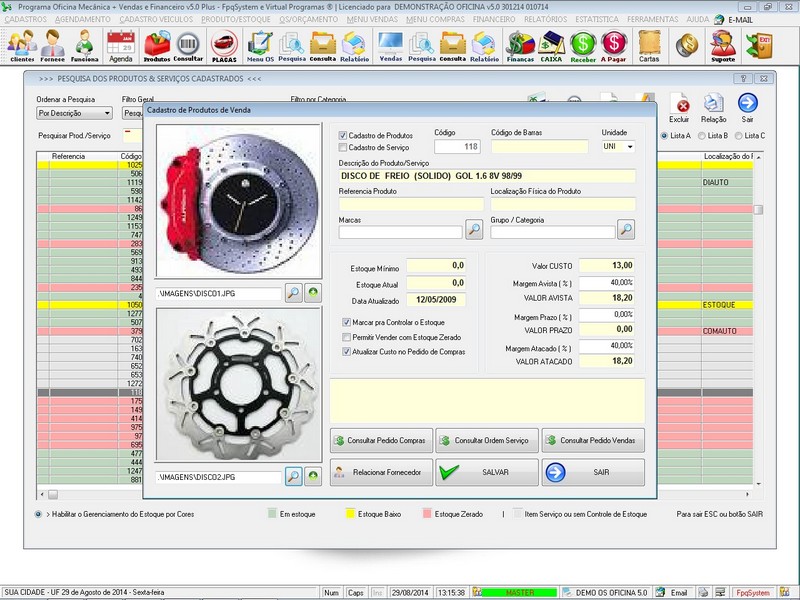
Task: Select the Lista B radio button
Action: coord(702,135)
